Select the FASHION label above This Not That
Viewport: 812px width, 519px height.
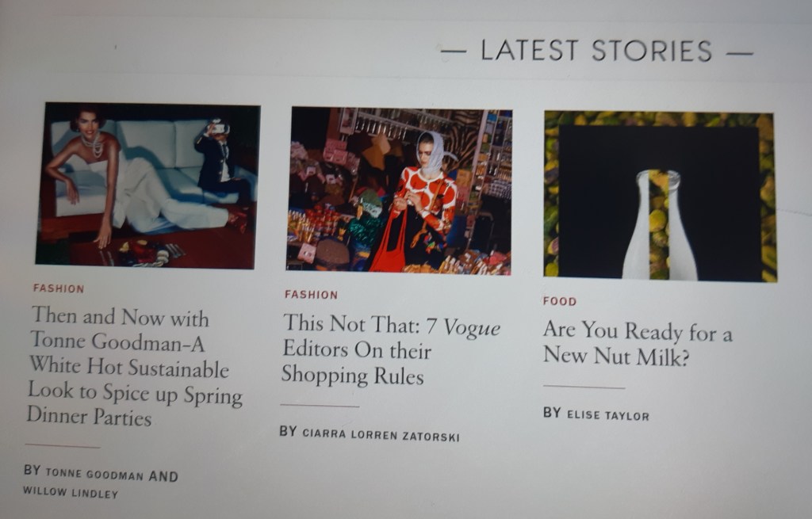pos(311,295)
